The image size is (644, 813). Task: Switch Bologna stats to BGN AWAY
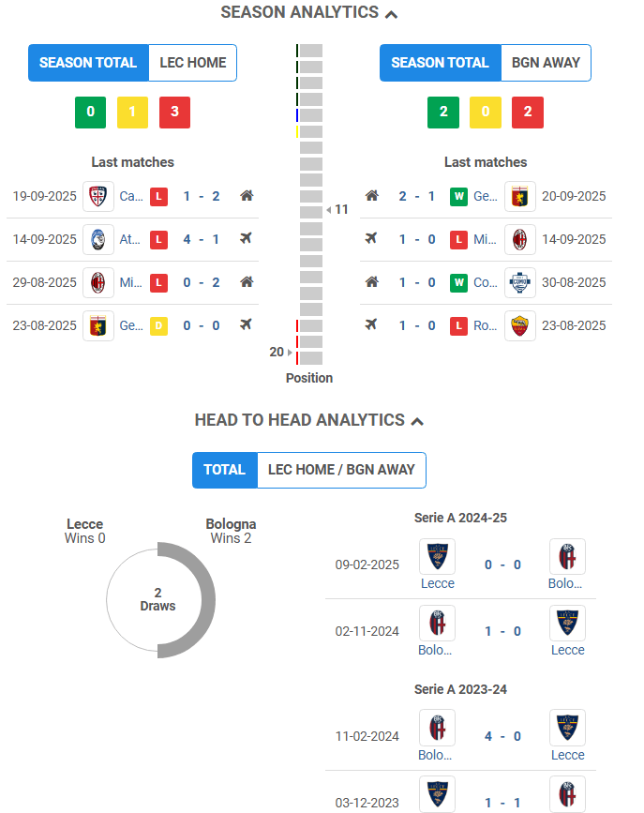546,63
